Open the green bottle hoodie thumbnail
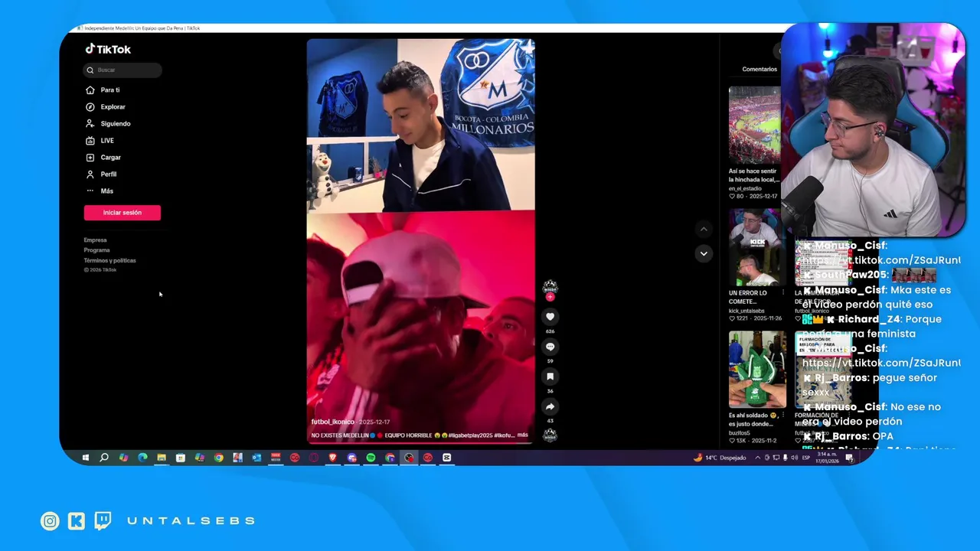The image size is (980, 551). [756, 370]
